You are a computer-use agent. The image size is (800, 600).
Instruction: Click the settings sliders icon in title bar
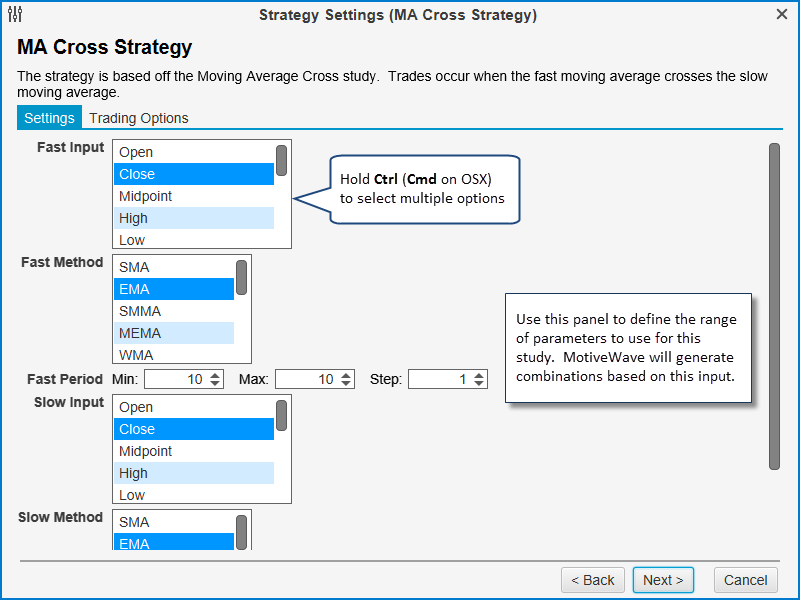(14, 14)
